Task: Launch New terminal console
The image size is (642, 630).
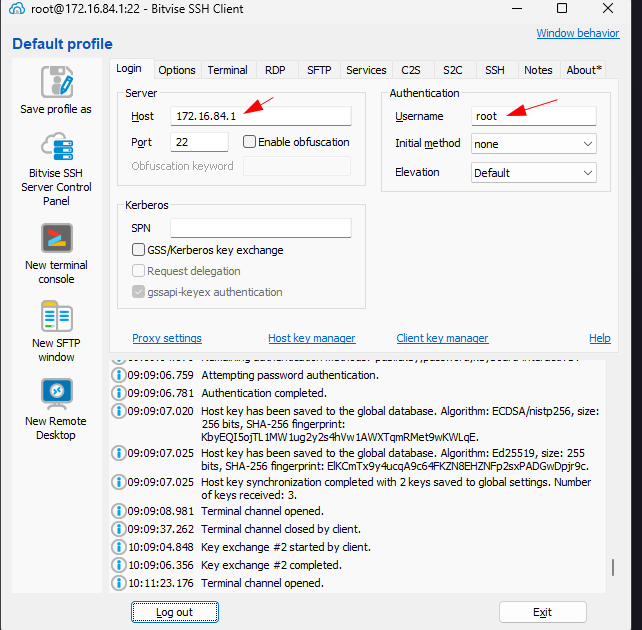Action: pyautogui.click(x=56, y=238)
